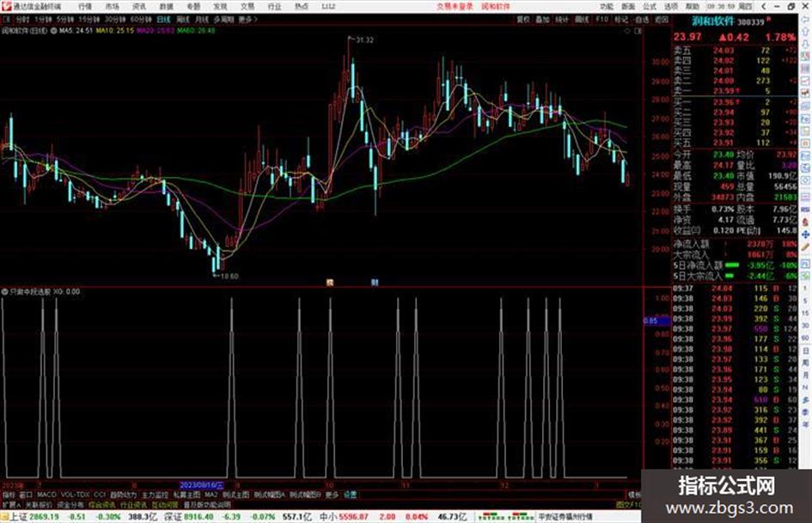Click the 叠加 overlay toolbar button
The image size is (812, 523).
[542, 20]
